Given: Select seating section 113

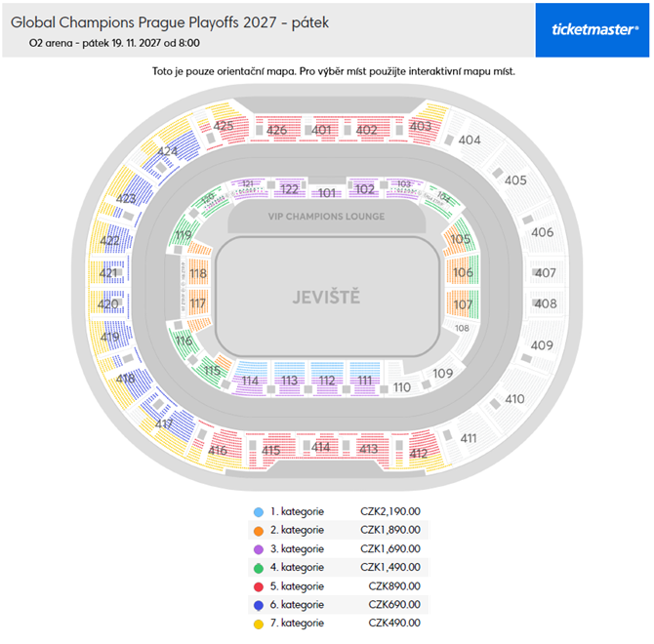Looking at the screenshot, I should point(289,381).
